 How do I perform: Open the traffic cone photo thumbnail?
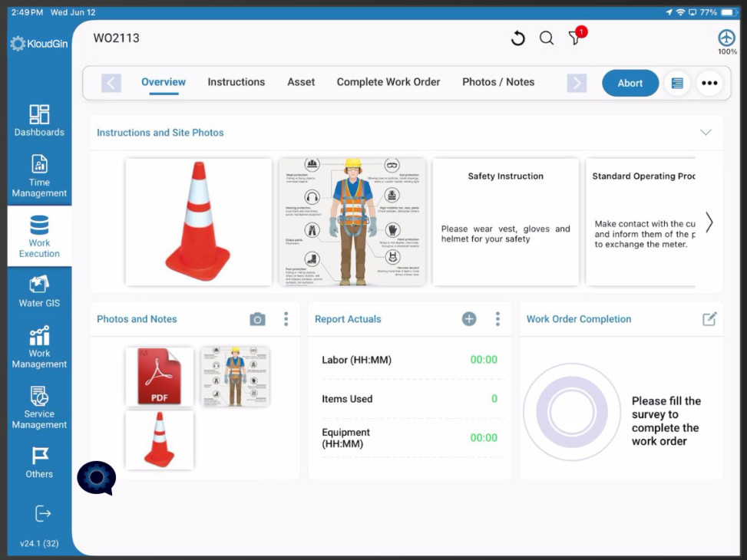(159, 440)
